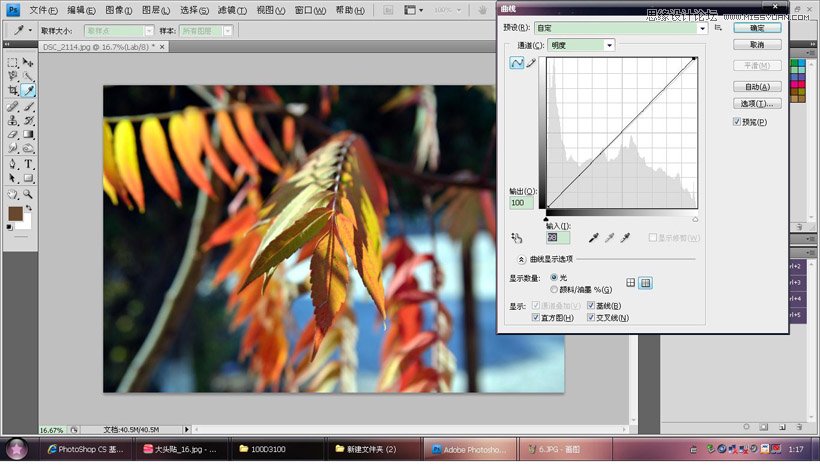Open the status bar info arrow
Image resolution: width=820 pixels, height=467 pixels.
[x=186, y=429]
